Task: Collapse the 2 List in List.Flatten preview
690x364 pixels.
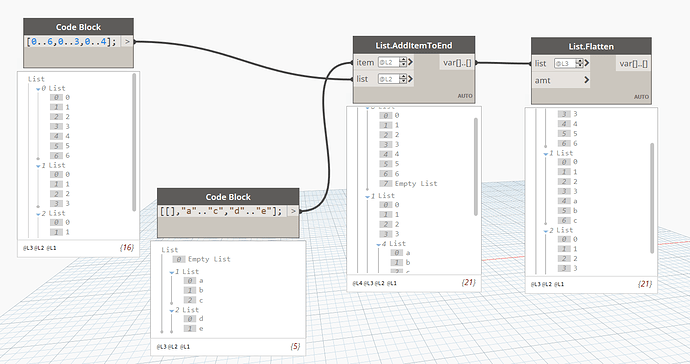Action: [x=546, y=231]
